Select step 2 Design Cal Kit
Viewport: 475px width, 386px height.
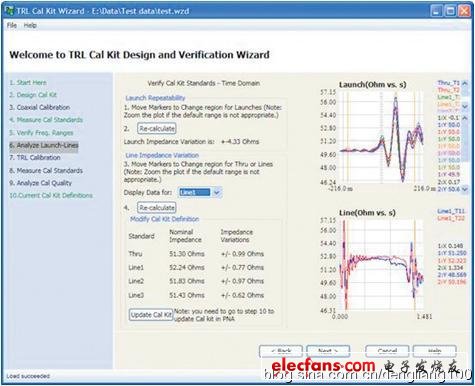[33, 95]
